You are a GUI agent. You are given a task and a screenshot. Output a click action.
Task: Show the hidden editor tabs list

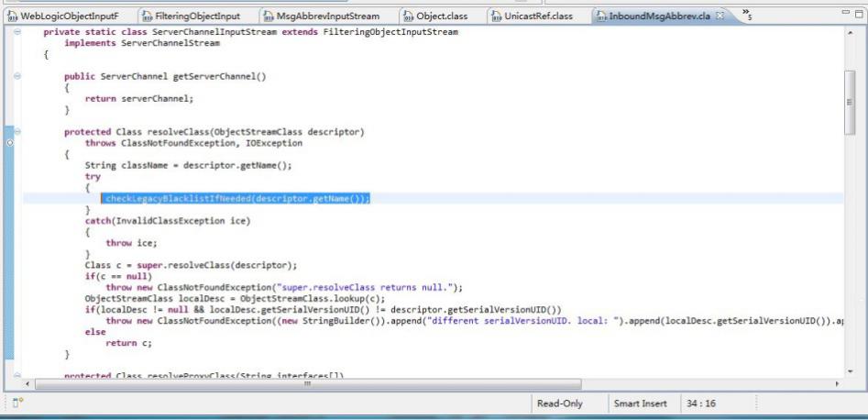click(x=748, y=16)
